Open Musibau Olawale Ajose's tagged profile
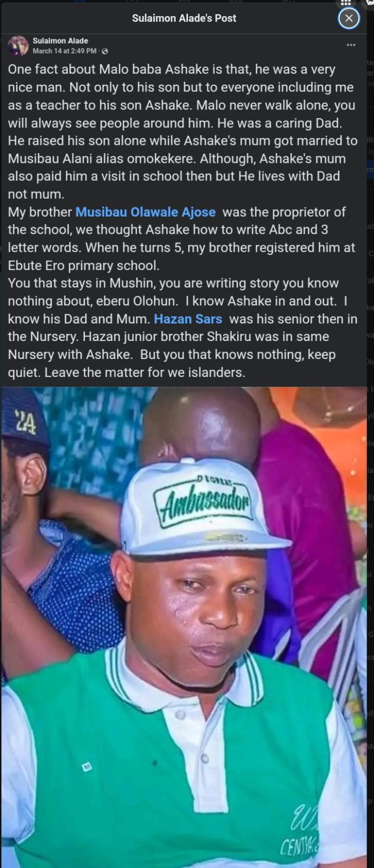Screen dimensions: 374x868 pyautogui.click(x=145, y=212)
